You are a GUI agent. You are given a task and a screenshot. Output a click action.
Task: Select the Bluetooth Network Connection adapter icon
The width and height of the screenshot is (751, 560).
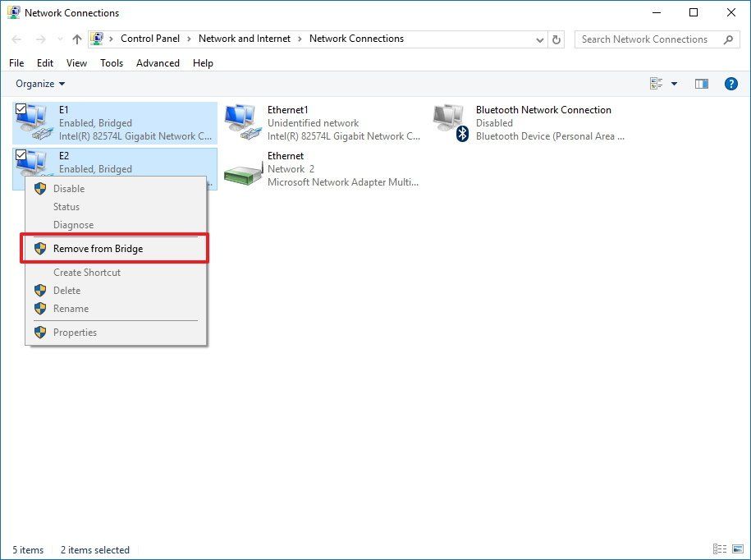pos(450,121)
